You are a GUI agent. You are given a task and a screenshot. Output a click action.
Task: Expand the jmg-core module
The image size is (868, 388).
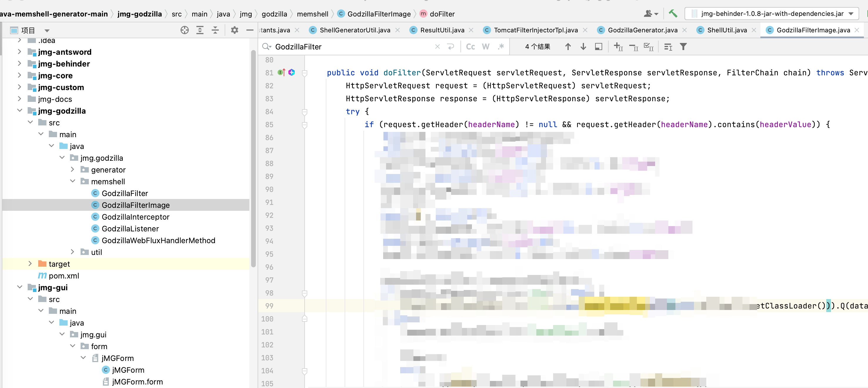19,75
